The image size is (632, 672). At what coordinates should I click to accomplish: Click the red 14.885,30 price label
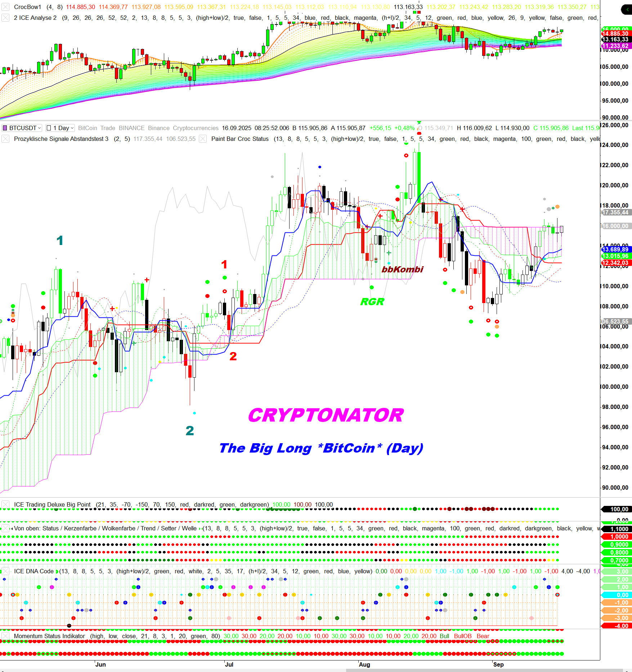pyautogui.click(x=616, y=34)
